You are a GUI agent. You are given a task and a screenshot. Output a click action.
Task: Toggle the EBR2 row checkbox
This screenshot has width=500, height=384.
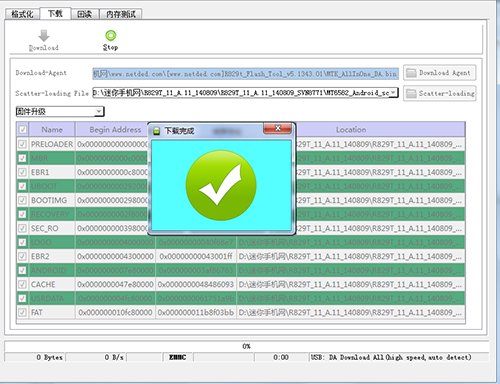coord(22,256)
